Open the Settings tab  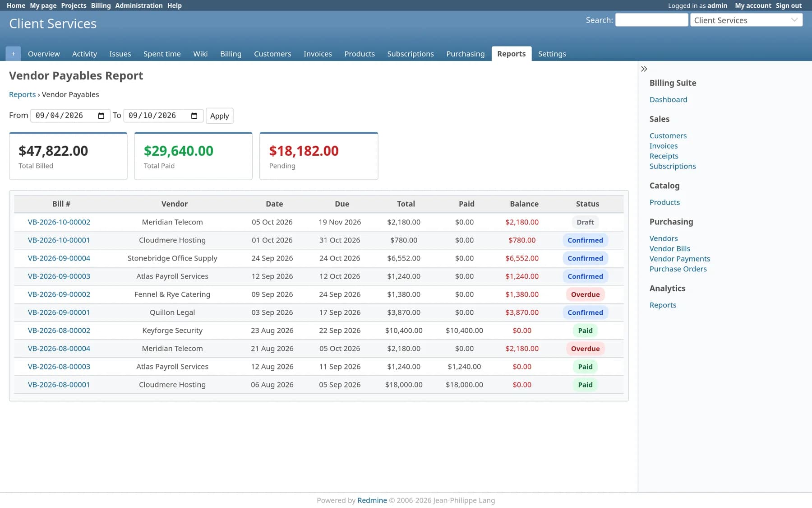pyautogui.click(x=552, y=54)
